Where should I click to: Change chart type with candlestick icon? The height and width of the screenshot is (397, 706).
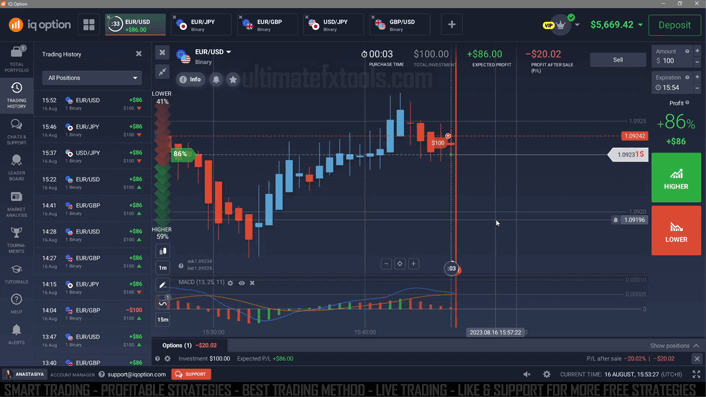(x=163, y=251)
